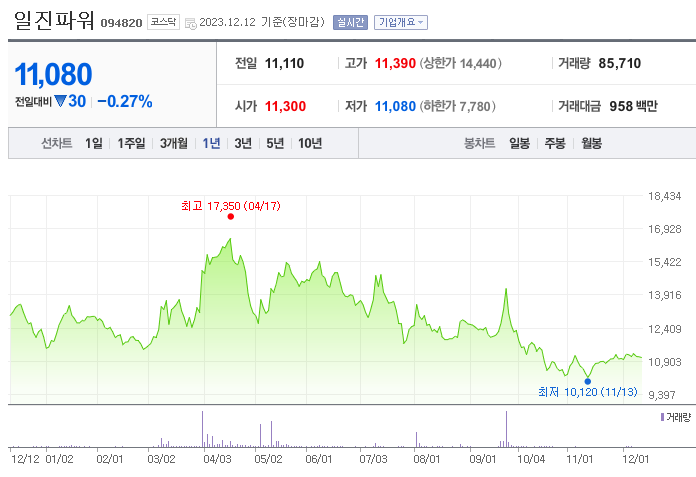The image size is (696, 477).
Task: Click the 13,916 y-axis label
Action: (x=664, y=295)
